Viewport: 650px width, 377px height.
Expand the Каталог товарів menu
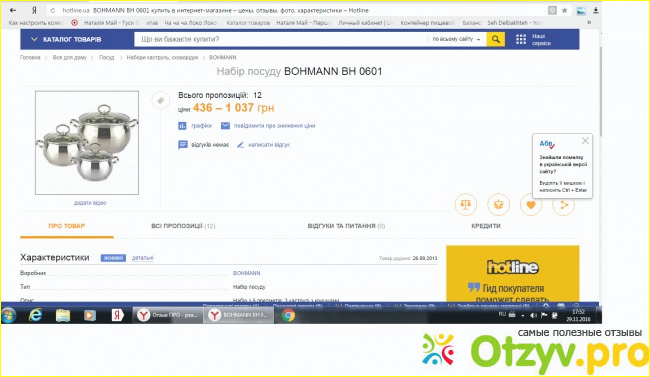pos(66,39)
